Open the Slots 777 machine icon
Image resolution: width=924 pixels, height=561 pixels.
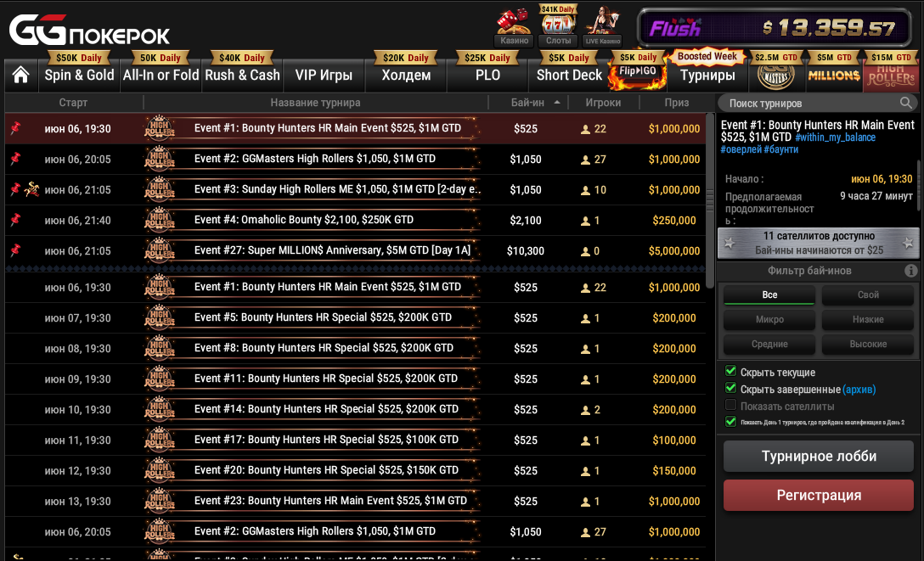558,24
